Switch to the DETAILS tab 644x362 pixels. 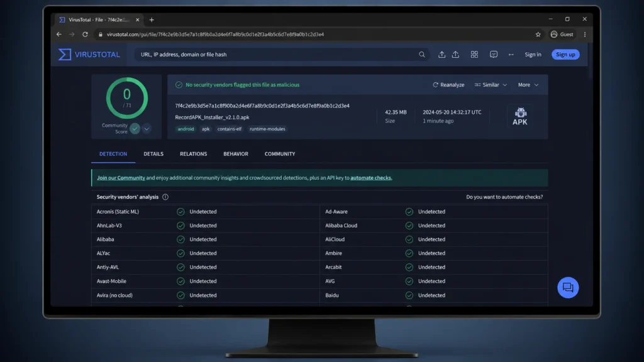coord(153,154)
